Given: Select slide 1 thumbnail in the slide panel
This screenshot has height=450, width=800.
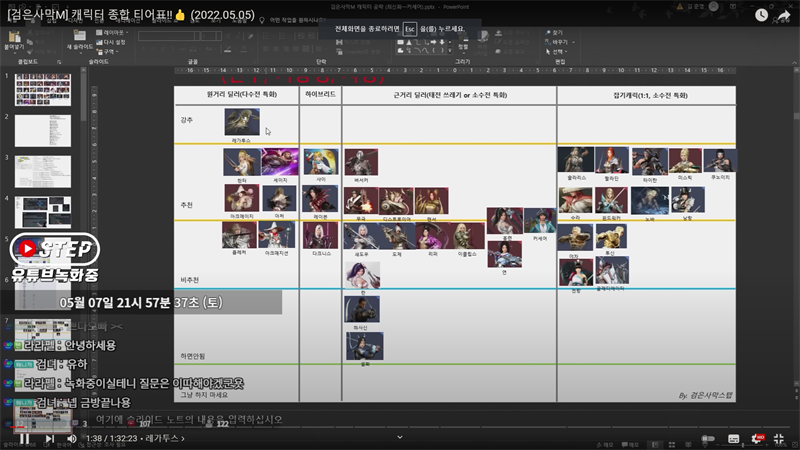Looking at the screenshot, I should click(x=41, y=90).
